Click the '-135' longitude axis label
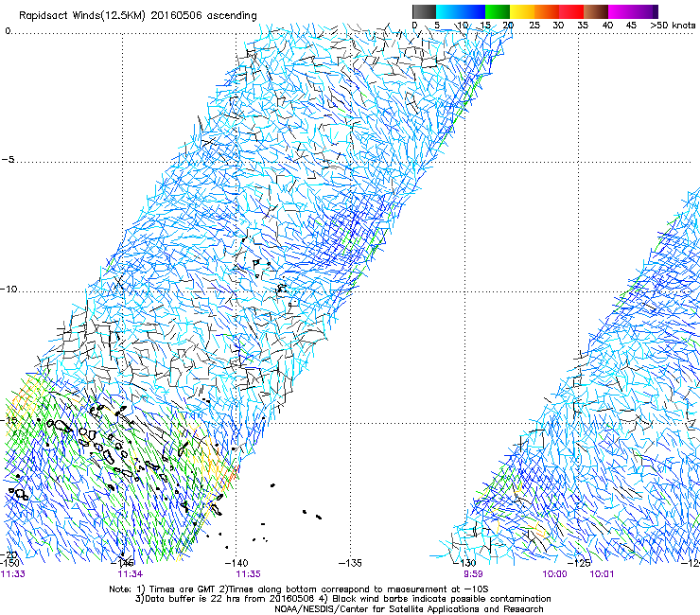This screenshot has height=615, width=700. click(350, 563)
